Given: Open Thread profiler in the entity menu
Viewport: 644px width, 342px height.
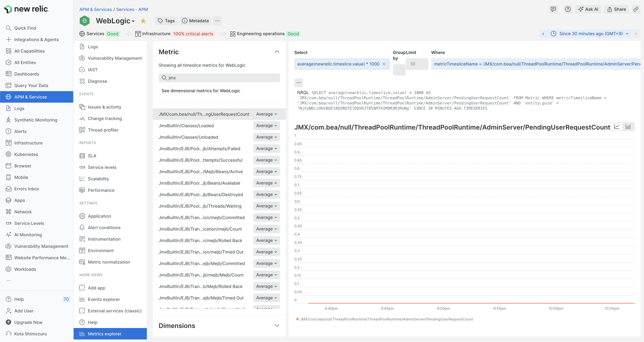Looking at the screenshot, I should (110, 130).
